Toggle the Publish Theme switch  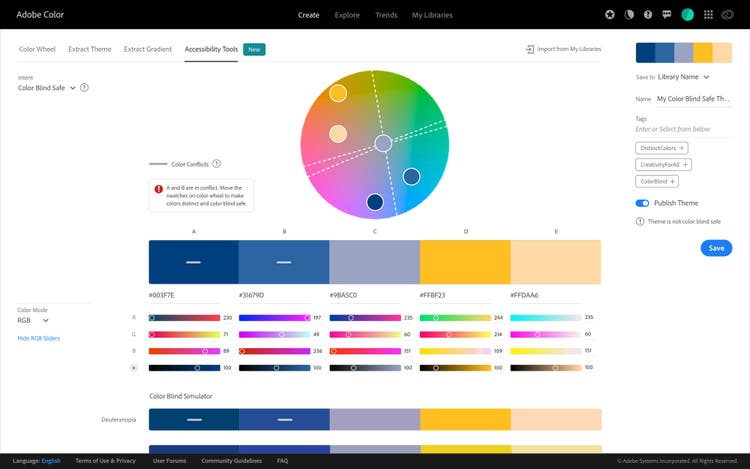coord(642,203)
